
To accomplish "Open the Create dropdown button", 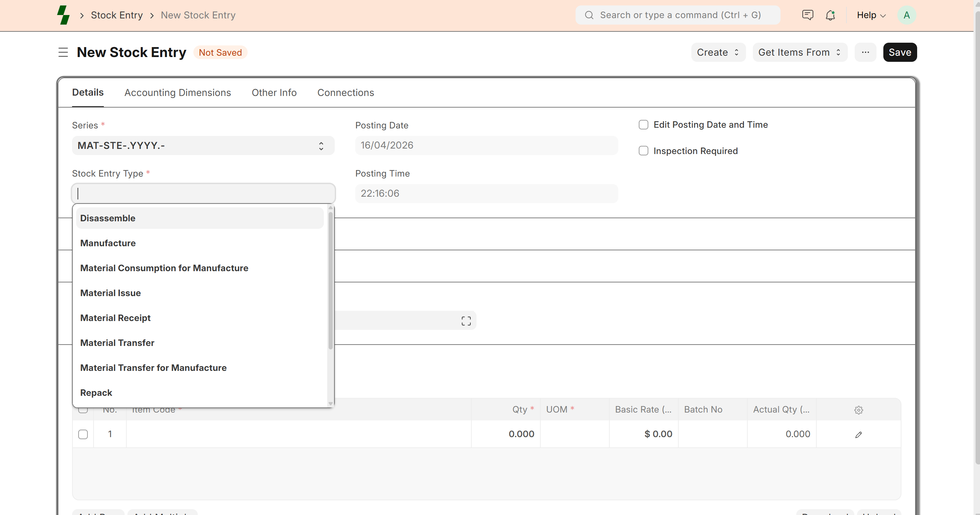I will pos(718,53).
